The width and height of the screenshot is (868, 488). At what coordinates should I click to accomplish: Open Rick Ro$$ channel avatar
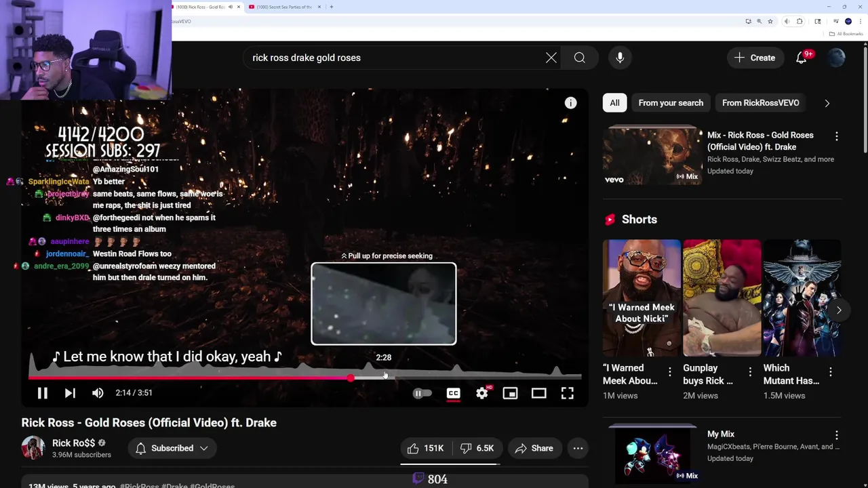33,448
